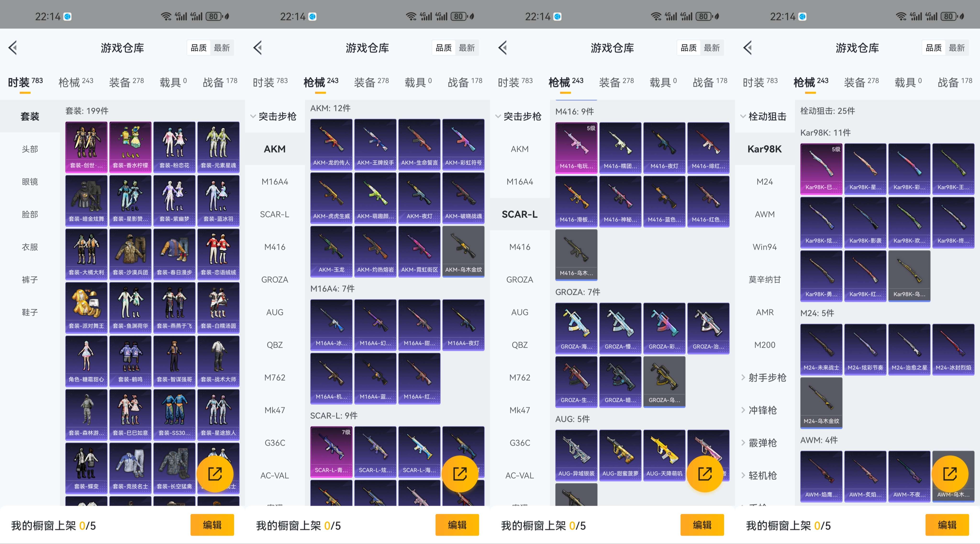Viewport: 980px width, 544px height.
Task: Expand the 轻机枪 weapon group
Action: point(764,476)
